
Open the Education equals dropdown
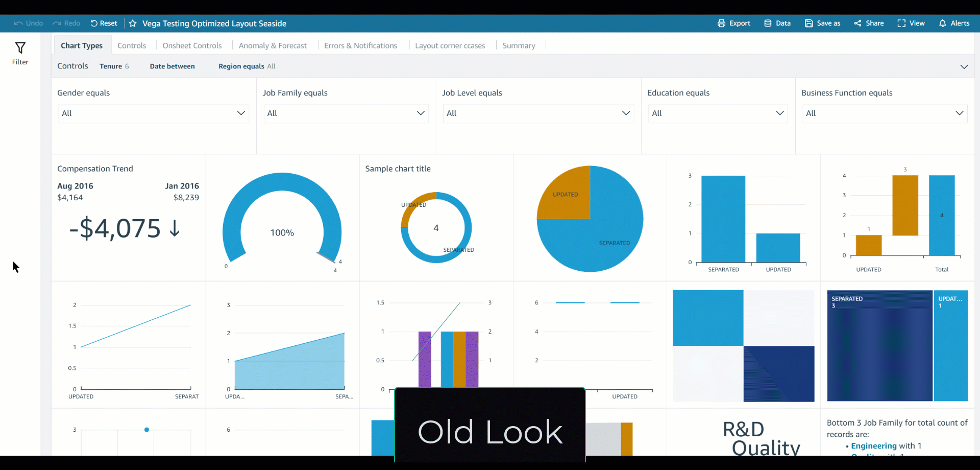coord(718,113)
